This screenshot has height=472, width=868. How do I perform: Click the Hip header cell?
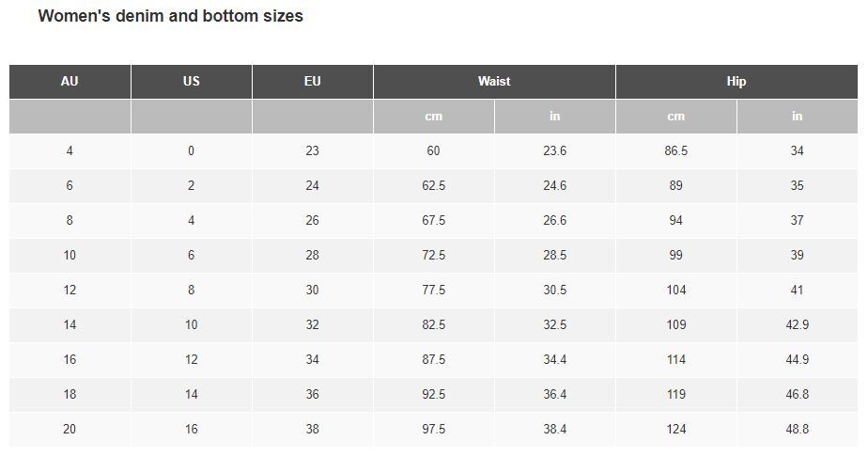[736, 82]
